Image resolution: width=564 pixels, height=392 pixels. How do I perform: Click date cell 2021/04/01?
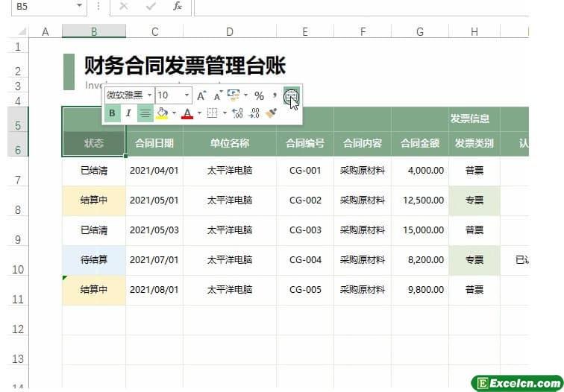[x=154, y=171]
